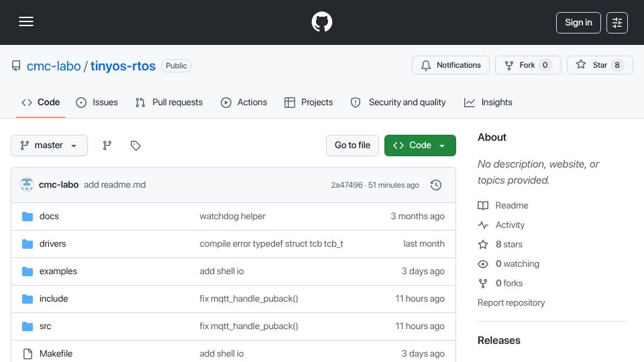Click '3 months ago' on docs row
This screenshot has height=362, width=644.
click(418, 217)
